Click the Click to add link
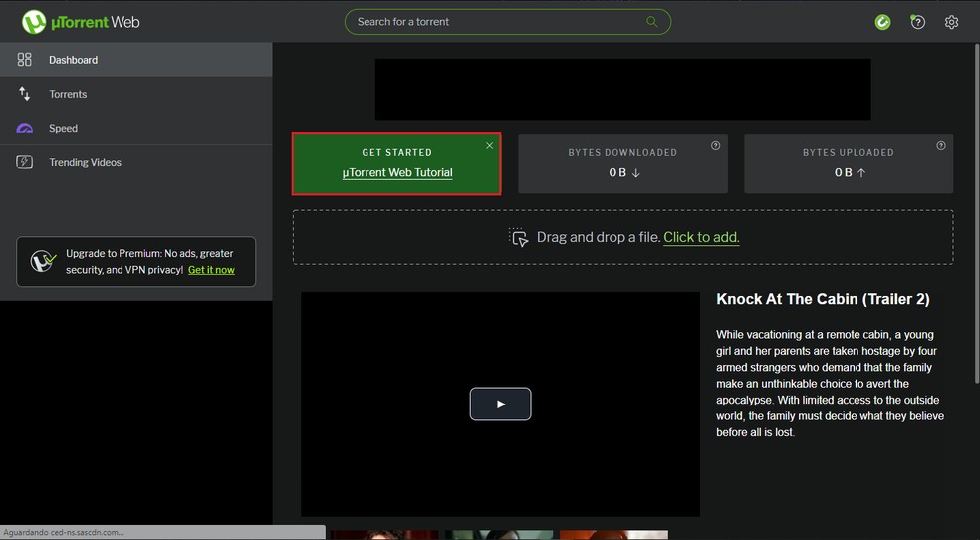980x540 pixels. pos(701,237)
